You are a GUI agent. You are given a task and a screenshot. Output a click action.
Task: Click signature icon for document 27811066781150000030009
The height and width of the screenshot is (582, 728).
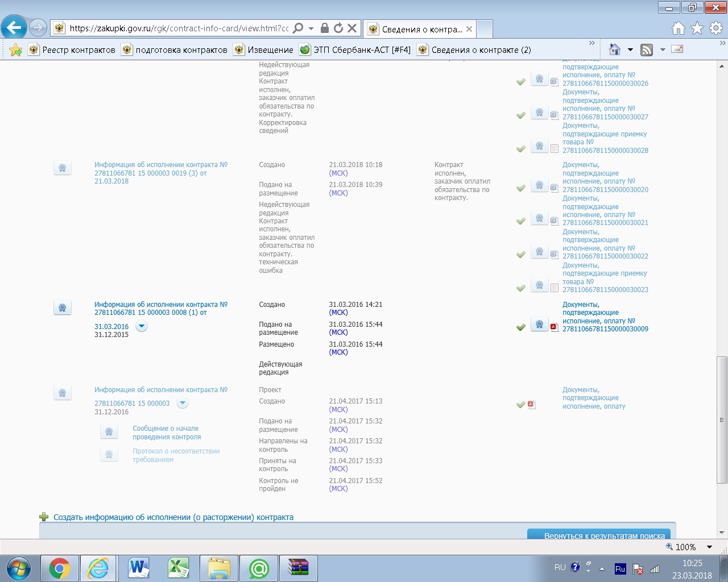pos(539,325)
